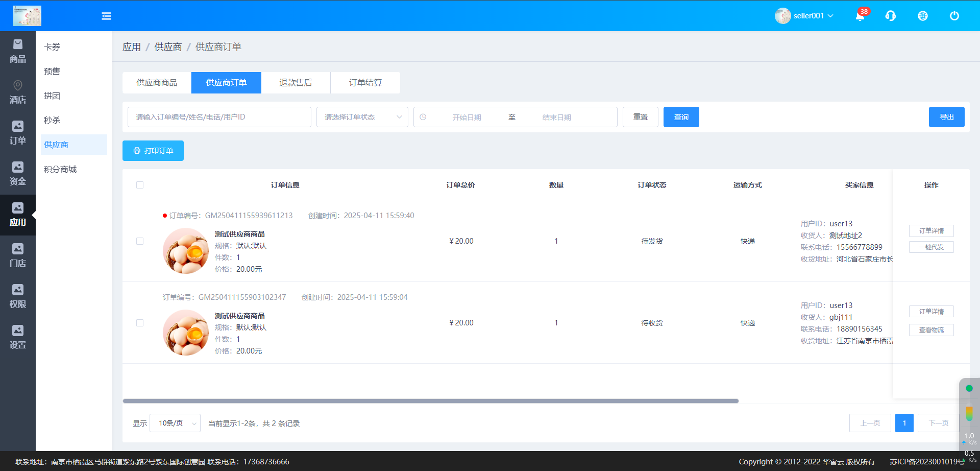This screenshot has width=980, height=471.
Task: Check the order GM250411155903102347 checkbox
Action: point(140,323)
